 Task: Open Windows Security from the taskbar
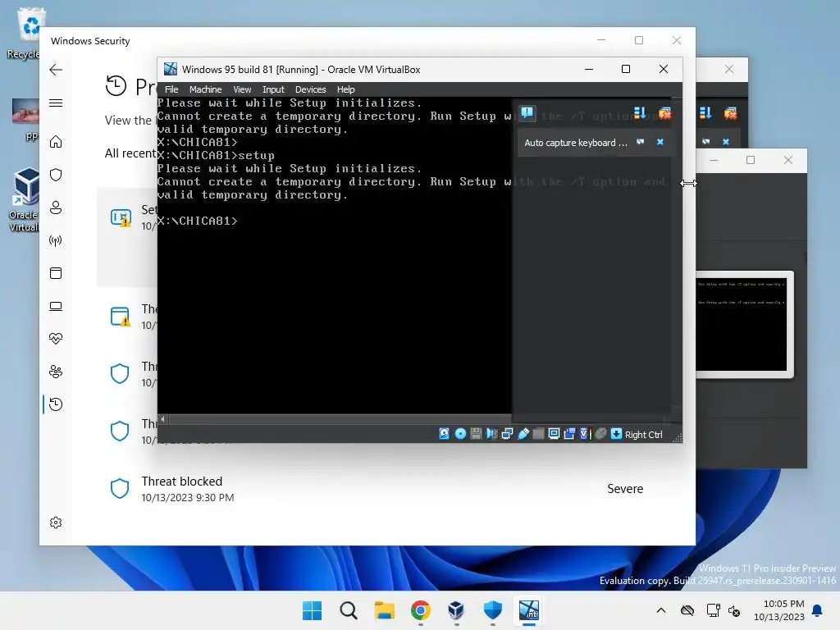click(492, 610)
